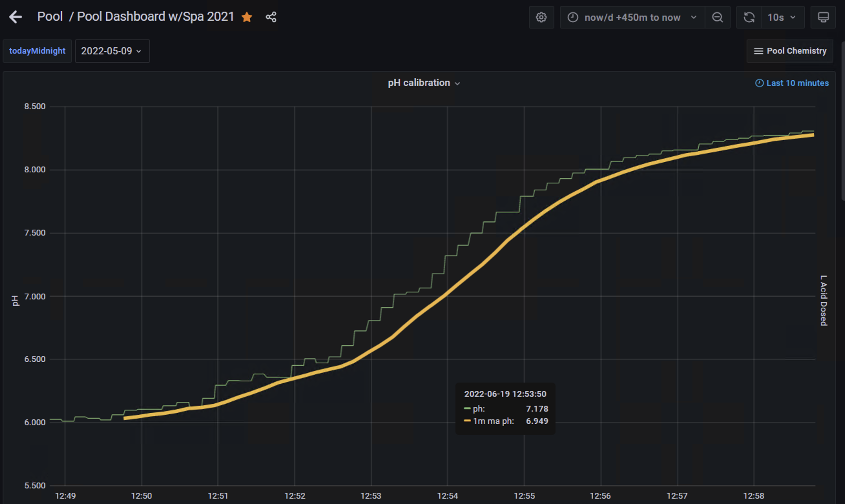Toggle the dashboard favorite star

[x=247, y=17]
